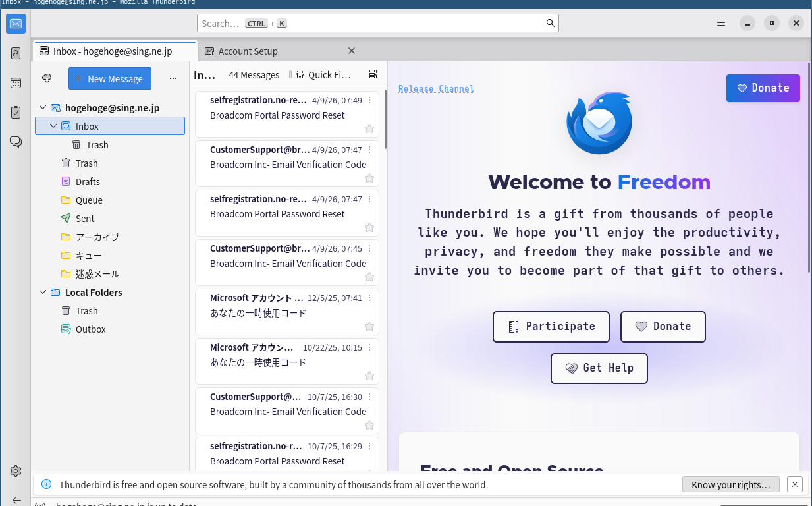Open the Address Book space
Image resolution: width=812 pixels, height=506 pixels.
(x=16, y=53)
